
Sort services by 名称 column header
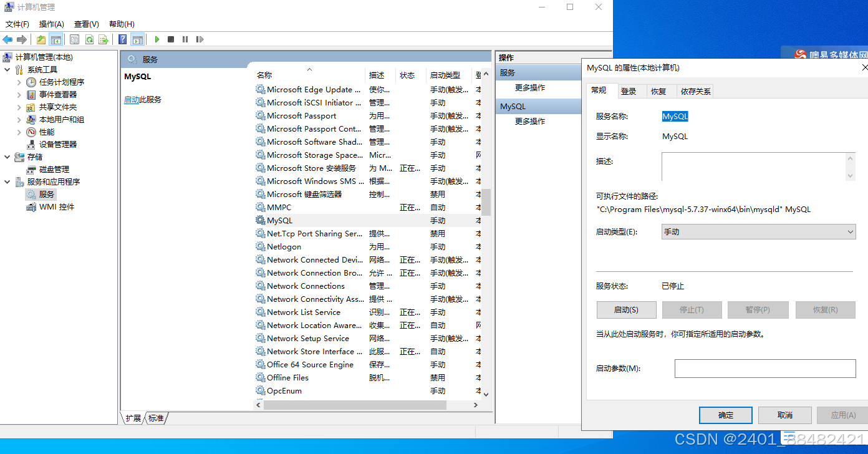click(310, 75)
